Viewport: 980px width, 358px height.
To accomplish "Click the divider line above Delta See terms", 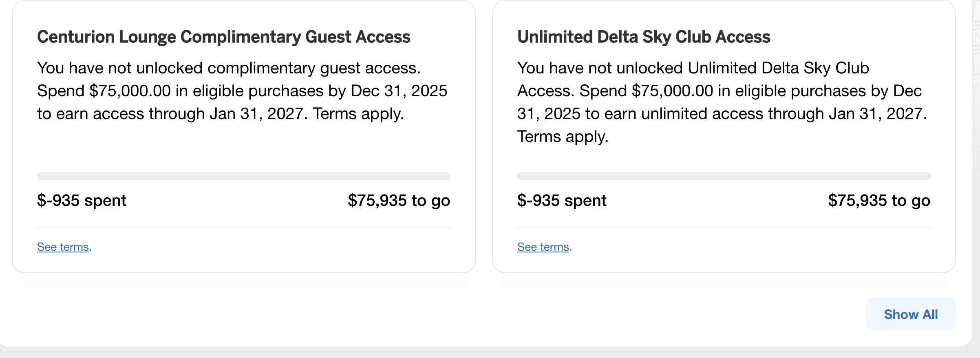I will click(724, 228).
